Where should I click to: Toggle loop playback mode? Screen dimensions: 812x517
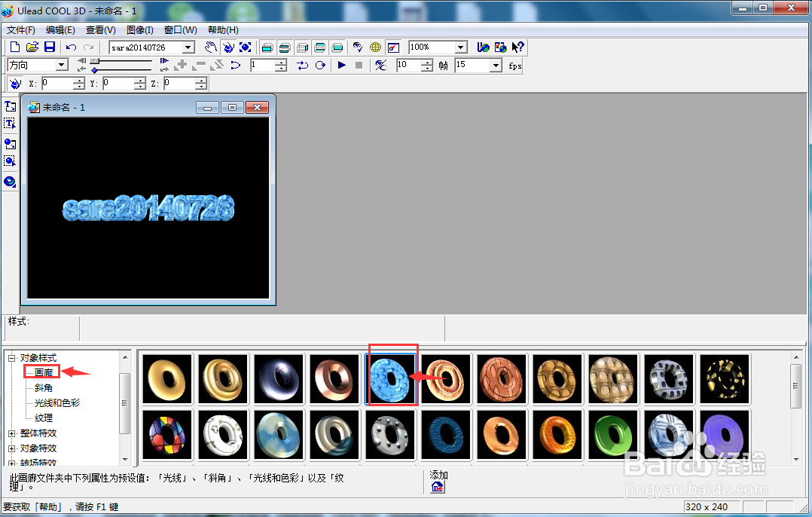coord(320,65)
